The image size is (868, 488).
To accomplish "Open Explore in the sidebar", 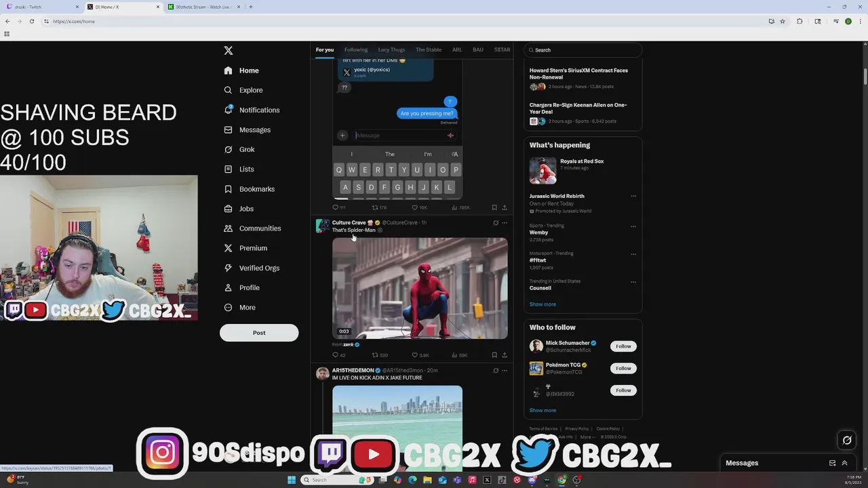I will coord(243,90).
